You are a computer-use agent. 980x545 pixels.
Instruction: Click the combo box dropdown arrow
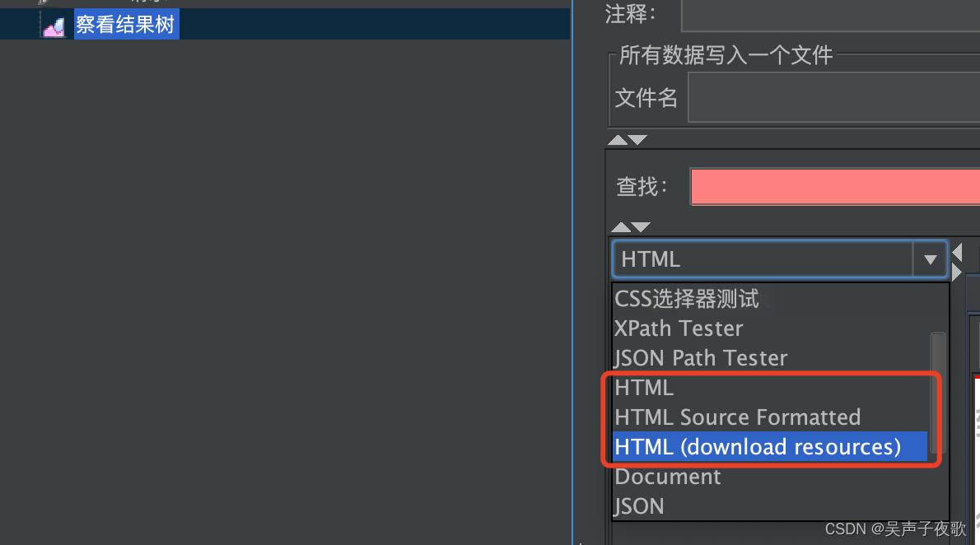(x=930, y=259)
